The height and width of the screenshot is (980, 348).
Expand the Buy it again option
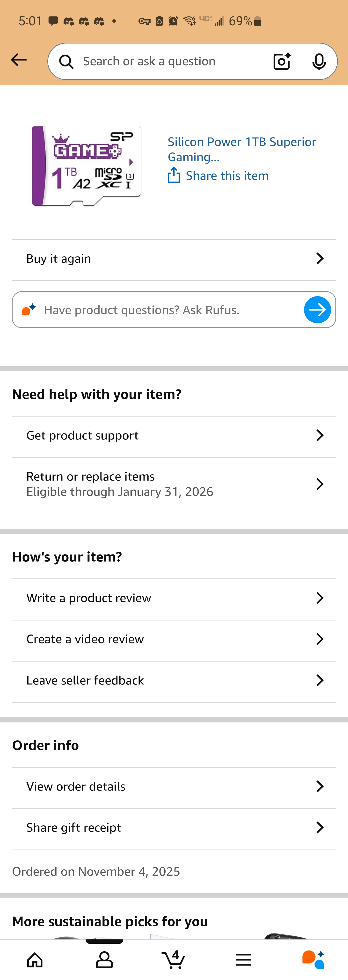point(174,259)
